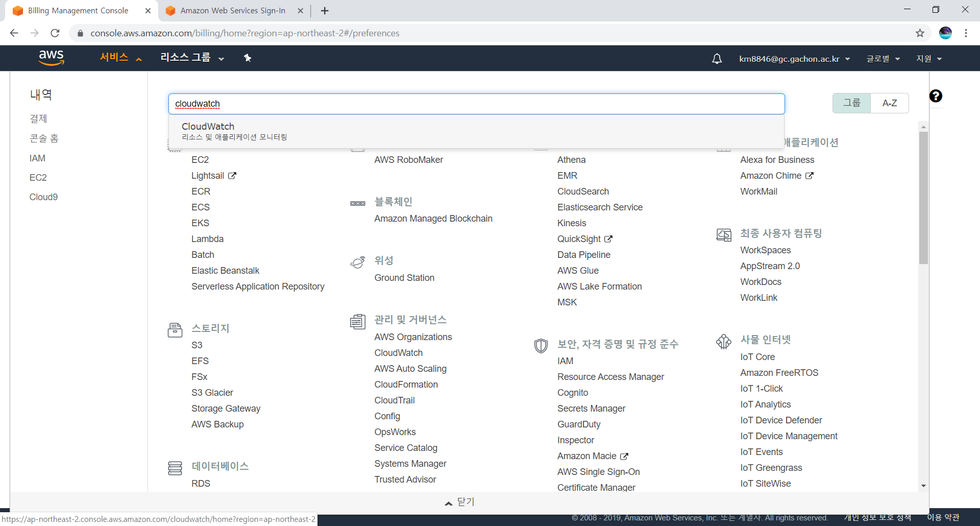Open IAM in the history sidebar
980x526 pixels.
(x=37, y=158)
